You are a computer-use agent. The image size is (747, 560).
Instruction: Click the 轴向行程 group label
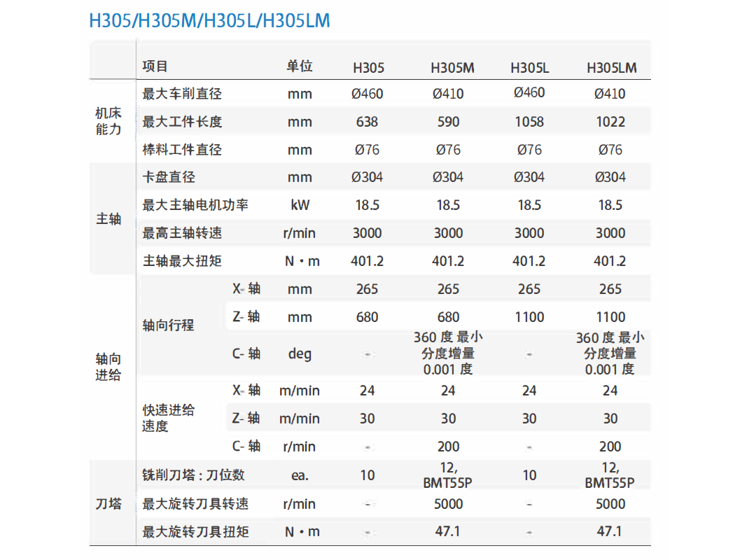(168, 325)
